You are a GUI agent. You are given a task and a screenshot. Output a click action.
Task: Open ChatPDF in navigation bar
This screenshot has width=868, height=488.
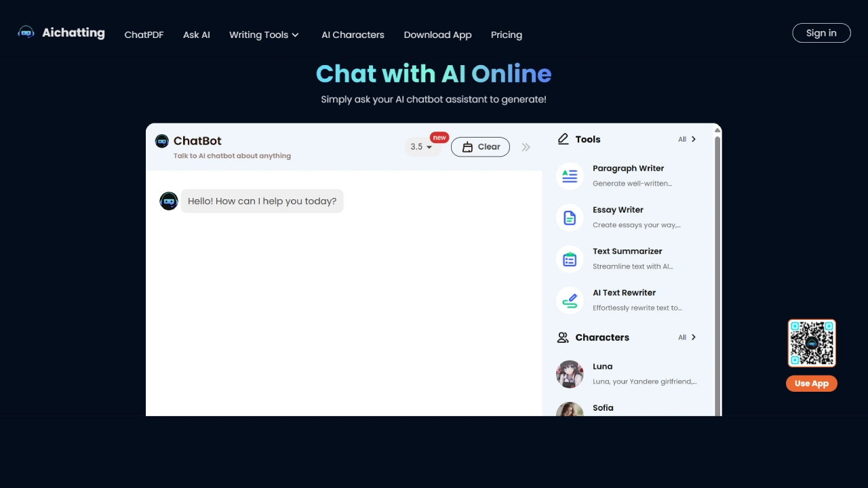144,35
